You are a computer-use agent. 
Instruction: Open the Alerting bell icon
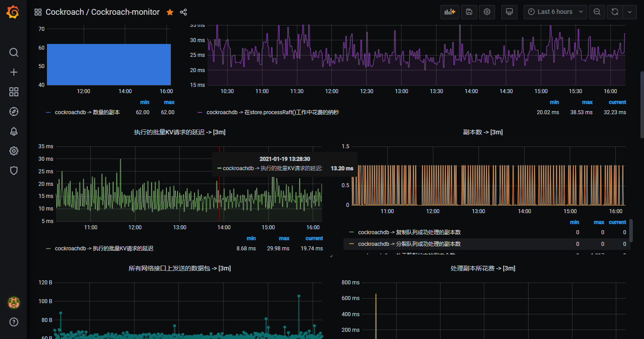(14, 131)
